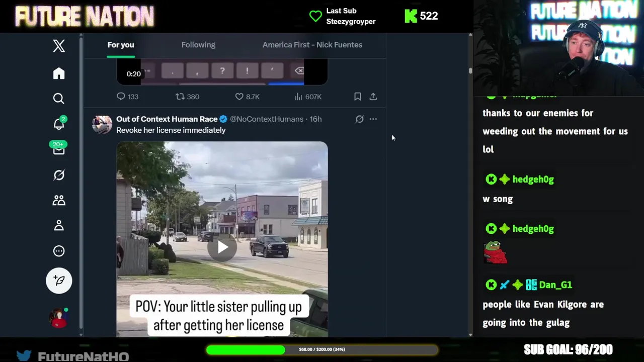Like the post with 8.7K likes
The height and width of the screenshot is (362, 644).
pos(248,97)
